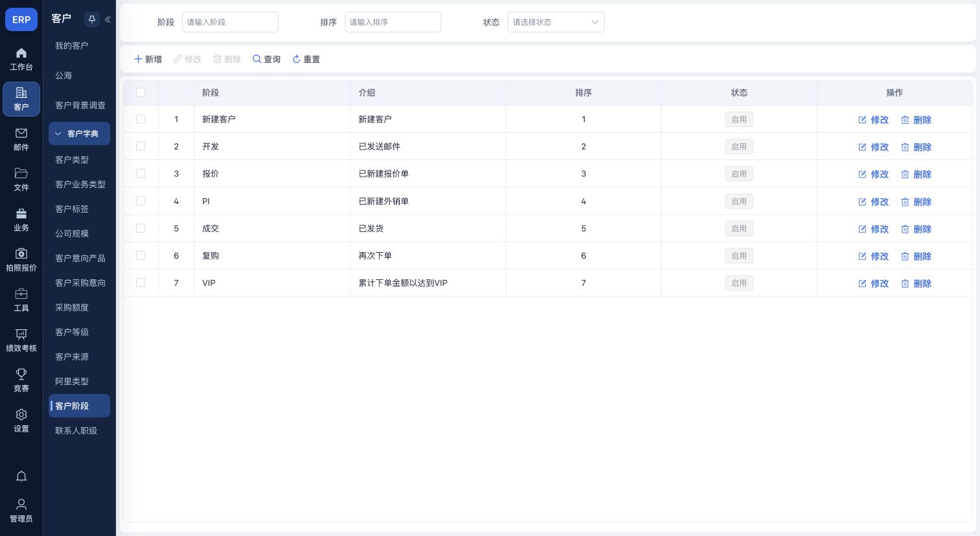Open 拍照报价 camera section

click(x=21, y=260)
